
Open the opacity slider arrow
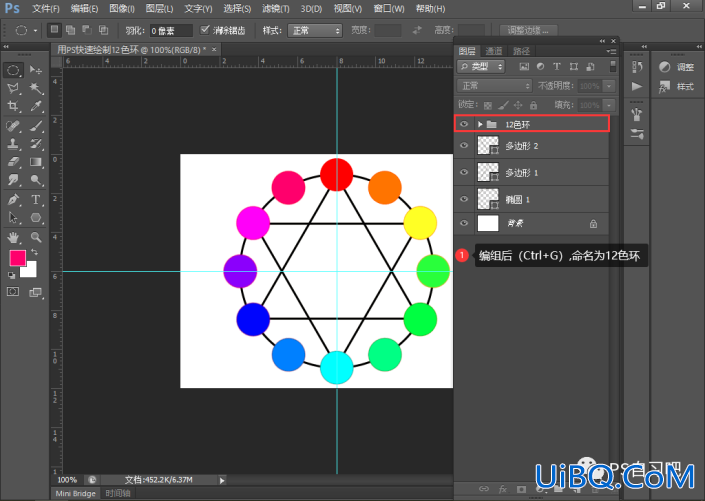coord(609,86)
